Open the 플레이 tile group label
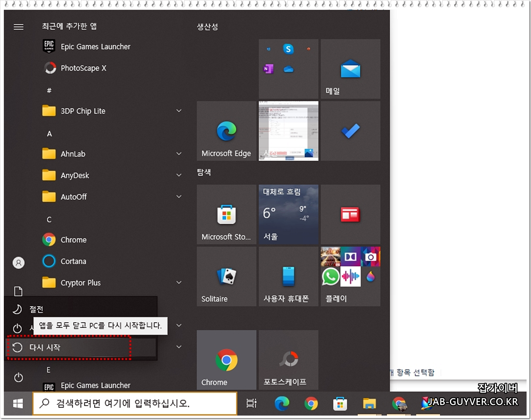 pyautogui.click(x=336, y=298)
